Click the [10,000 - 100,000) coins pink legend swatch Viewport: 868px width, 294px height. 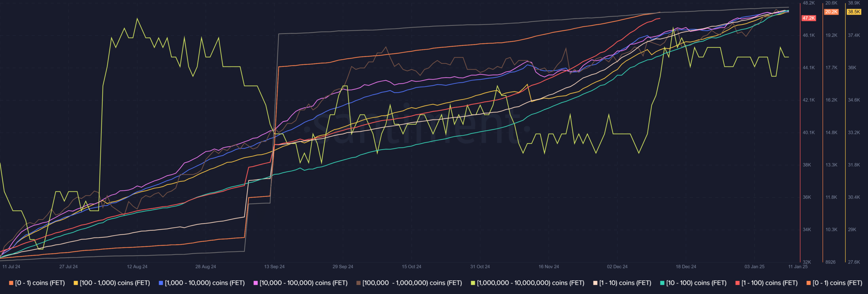coord(256,283)
